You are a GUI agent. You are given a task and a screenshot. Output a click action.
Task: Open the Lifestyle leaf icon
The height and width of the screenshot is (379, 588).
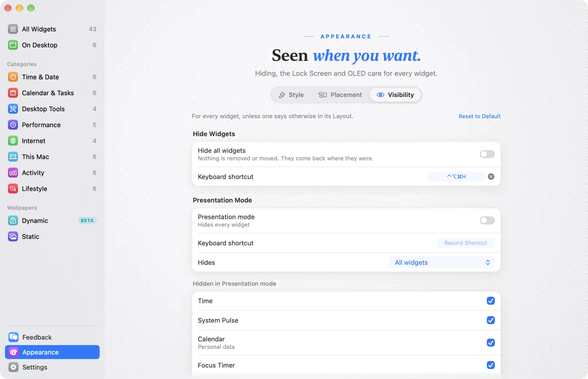tap(13, 189)
